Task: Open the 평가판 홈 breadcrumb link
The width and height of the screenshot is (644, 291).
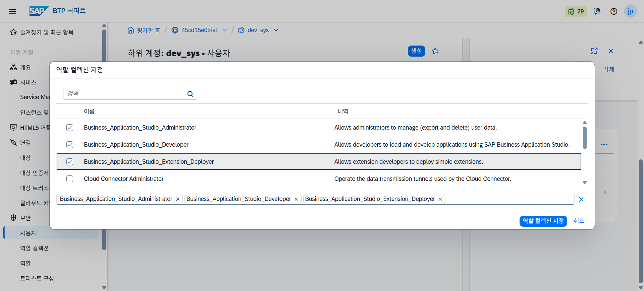Action: 149,30
